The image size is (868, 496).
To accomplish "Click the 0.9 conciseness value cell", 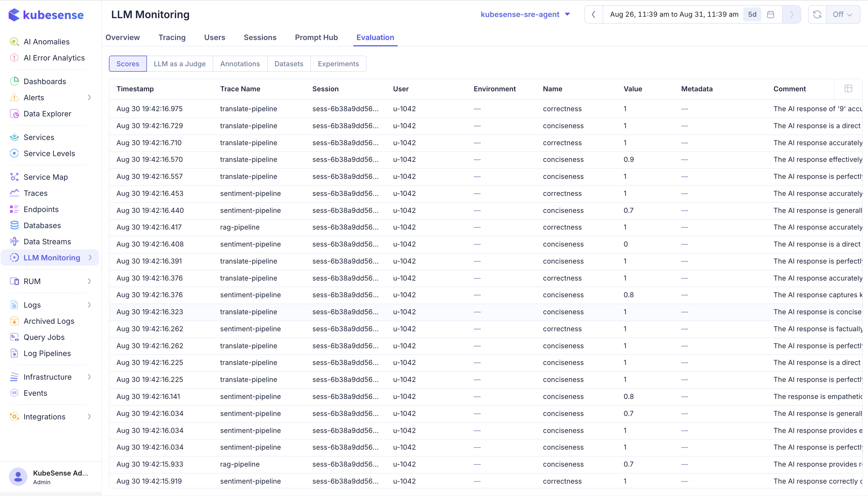I will click(629, 160).
